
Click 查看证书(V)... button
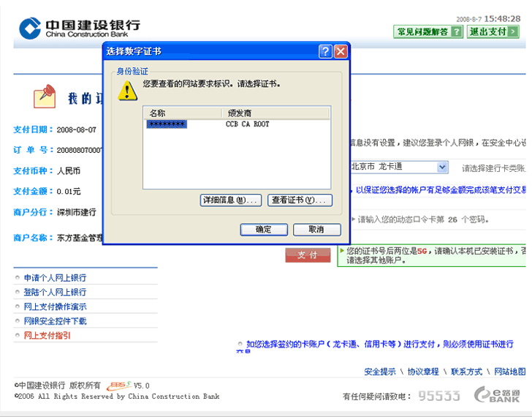coord(300,200)
